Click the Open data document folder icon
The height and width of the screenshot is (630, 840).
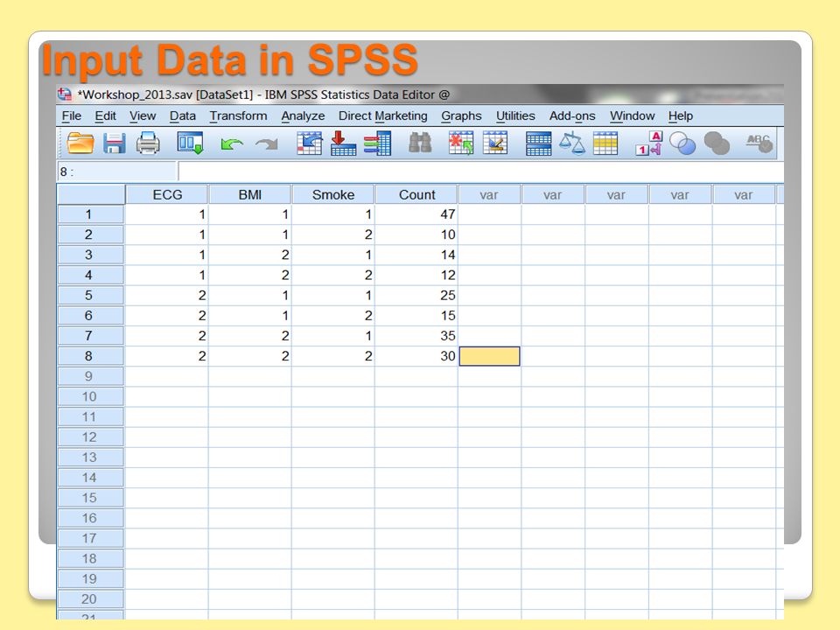80,143
